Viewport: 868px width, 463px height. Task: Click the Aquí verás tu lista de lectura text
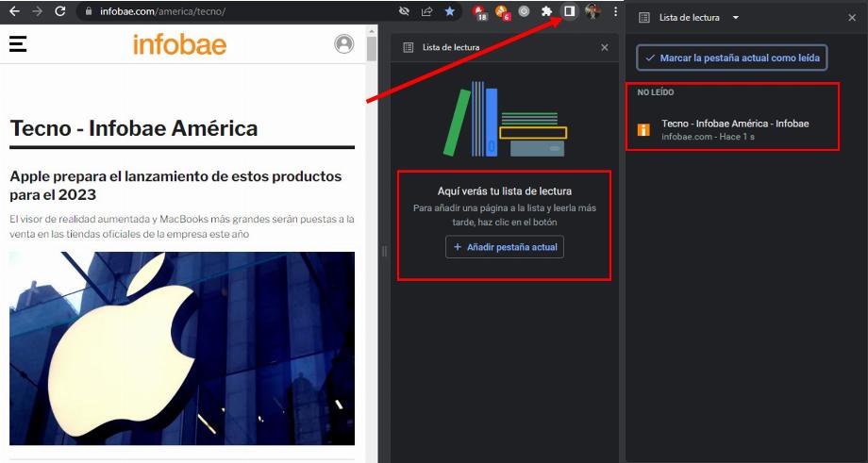pyautogui.click(x=505, y=190)
